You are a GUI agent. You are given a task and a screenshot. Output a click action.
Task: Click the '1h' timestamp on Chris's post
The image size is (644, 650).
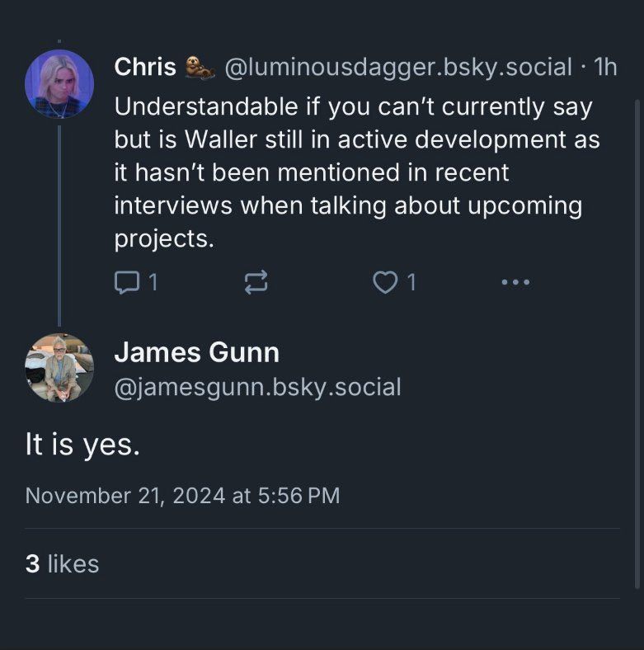click(605, 68)
